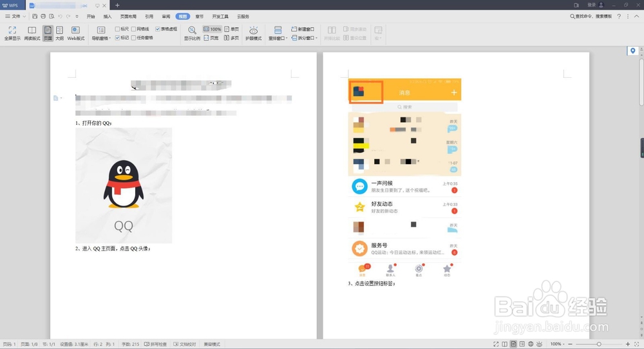The height and width of the screenshot is (349, 644).
Task: Click the WPS home tab in title bar
Action: (x=12, y=5)
